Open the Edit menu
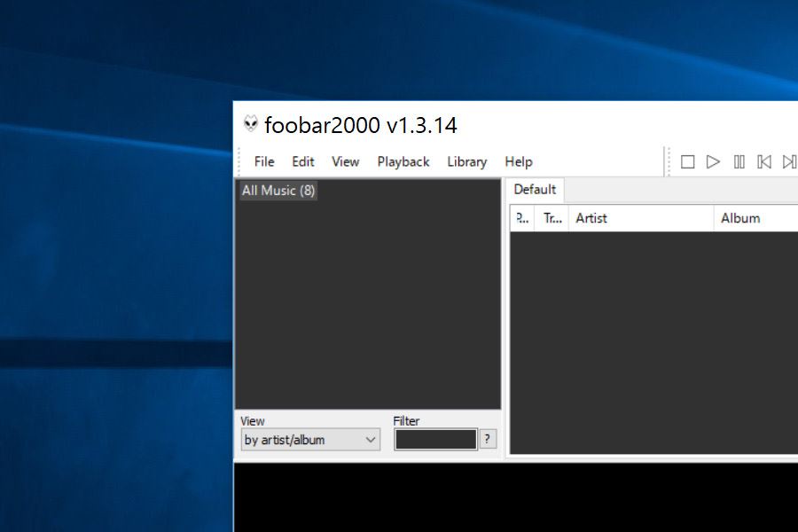 pyautogui.click(x=303, y=161)
